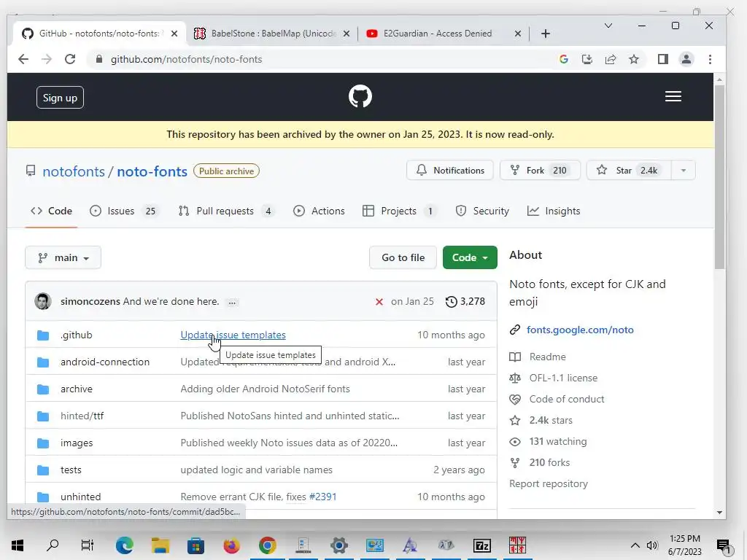Reload the page with the refresh icon

[x=70, y=59]
